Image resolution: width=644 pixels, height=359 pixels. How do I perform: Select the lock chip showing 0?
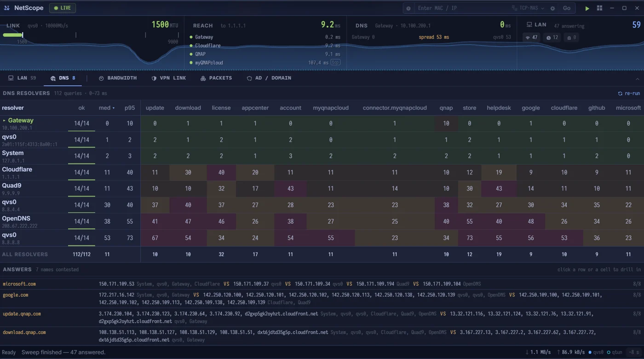coord(572,37)
